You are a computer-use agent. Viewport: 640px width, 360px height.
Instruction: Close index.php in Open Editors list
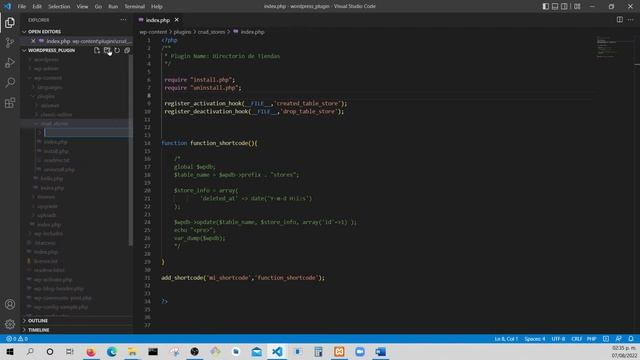[x=33, y=41]
